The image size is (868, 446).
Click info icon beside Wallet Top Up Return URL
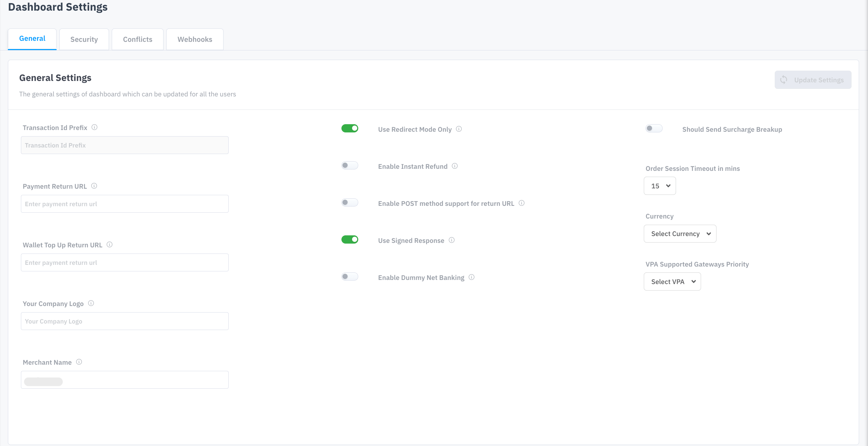point(110,245)
